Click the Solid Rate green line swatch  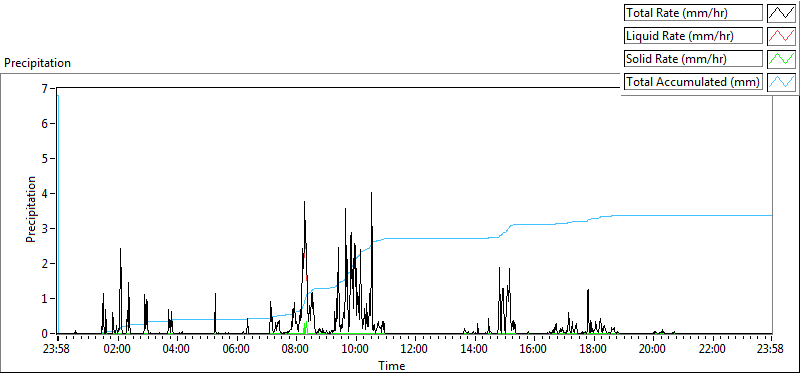click(781, 58)
